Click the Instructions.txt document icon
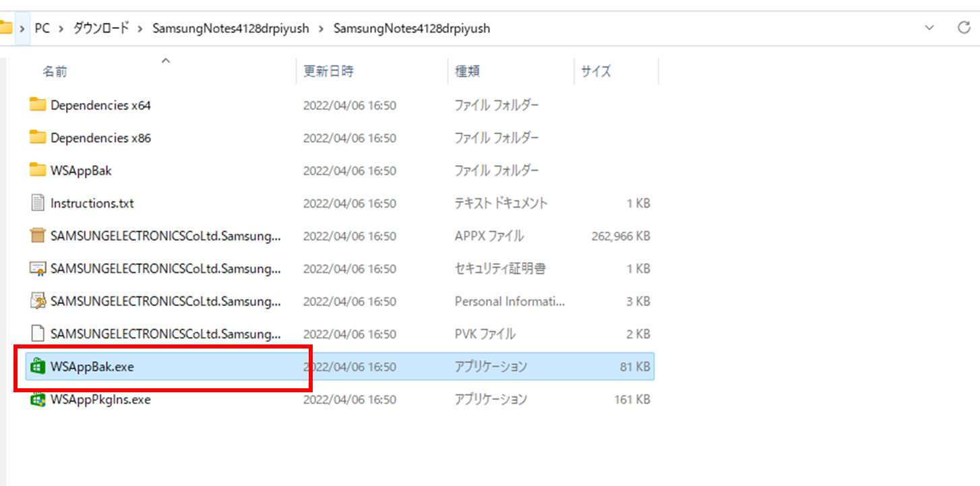Image resolution: width=980 pixels, height=486 pixels. pos(38,203)
